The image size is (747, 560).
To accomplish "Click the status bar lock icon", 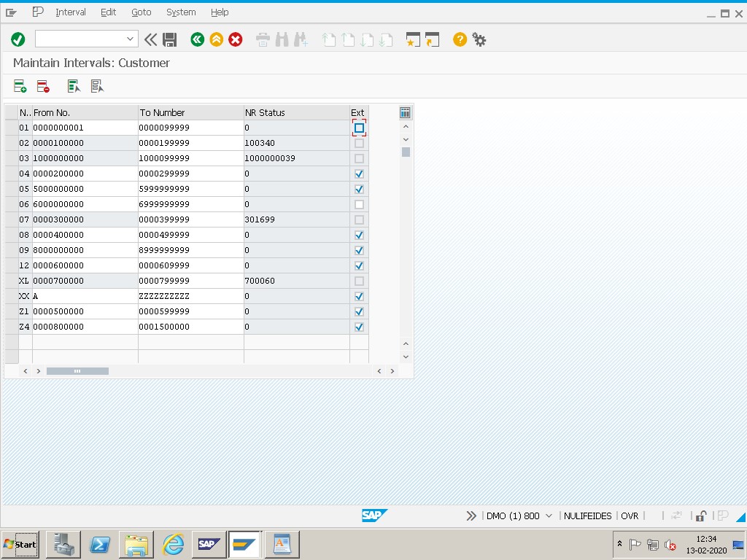I will (701, 516).
